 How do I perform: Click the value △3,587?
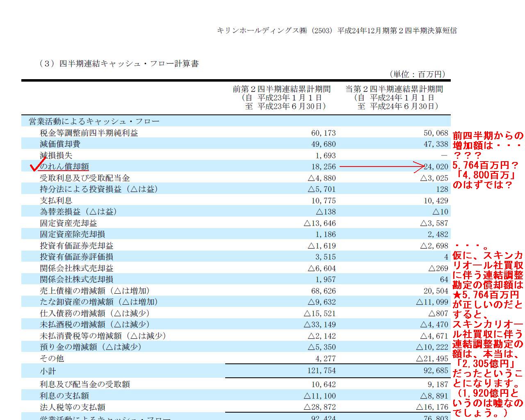pyautogui.click(x=434, y=223)
